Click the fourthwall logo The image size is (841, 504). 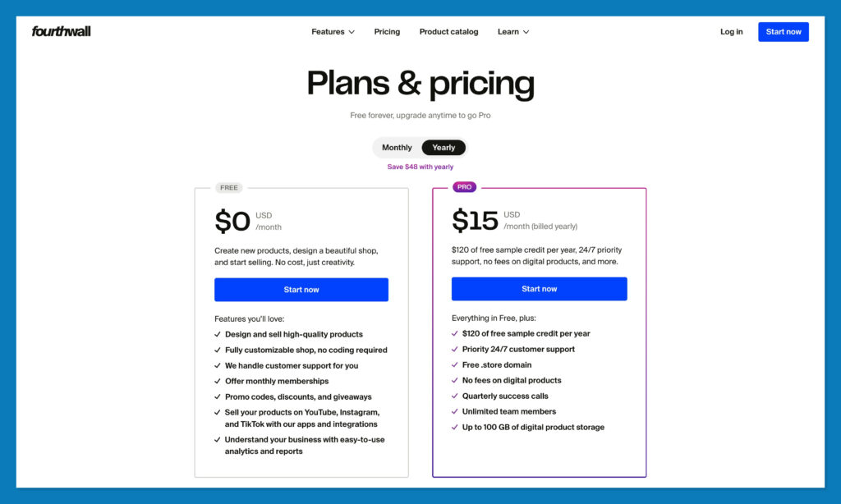pyautogui.click(x=60, y=31)
